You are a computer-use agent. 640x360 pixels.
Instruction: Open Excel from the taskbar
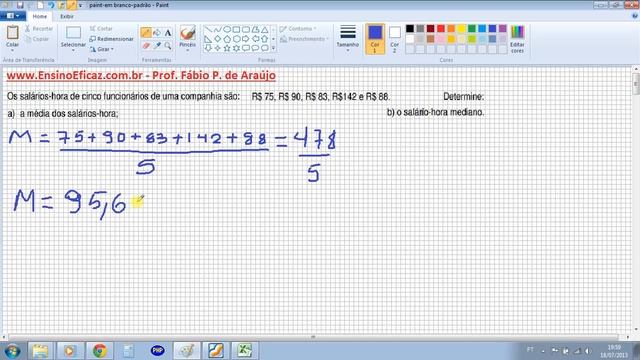244,351
